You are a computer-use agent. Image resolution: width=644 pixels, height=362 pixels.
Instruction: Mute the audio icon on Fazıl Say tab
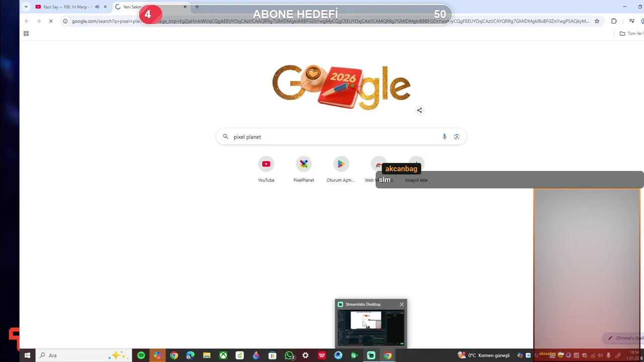[x=97, y=7]
